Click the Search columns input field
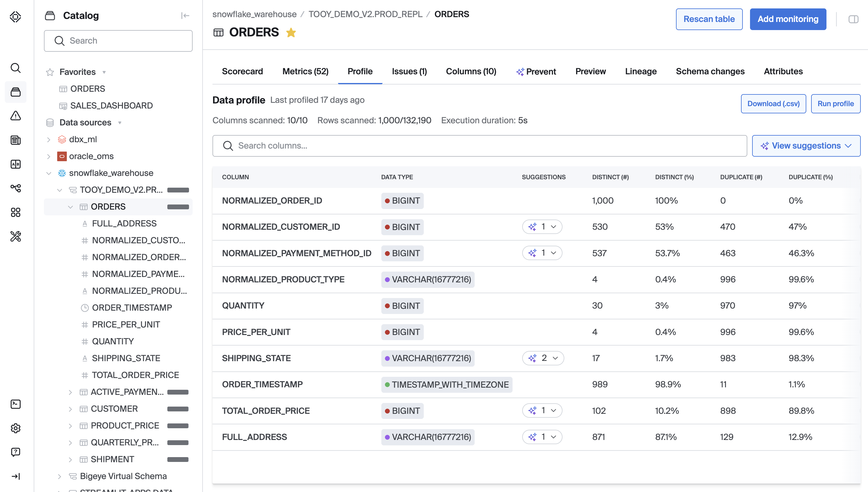The width and height of the screenshot is (868, 492). (x=479, y=146)
